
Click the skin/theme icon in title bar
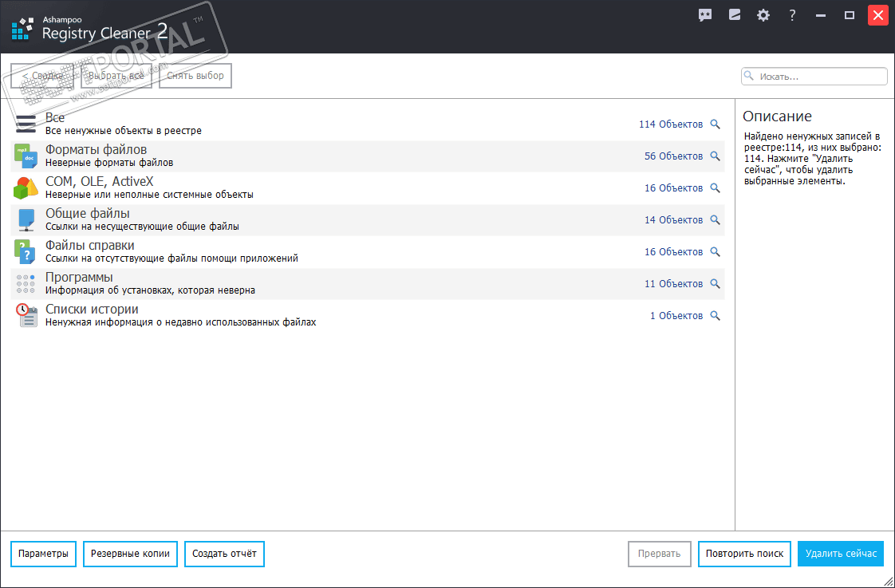(x=735, y=15)
